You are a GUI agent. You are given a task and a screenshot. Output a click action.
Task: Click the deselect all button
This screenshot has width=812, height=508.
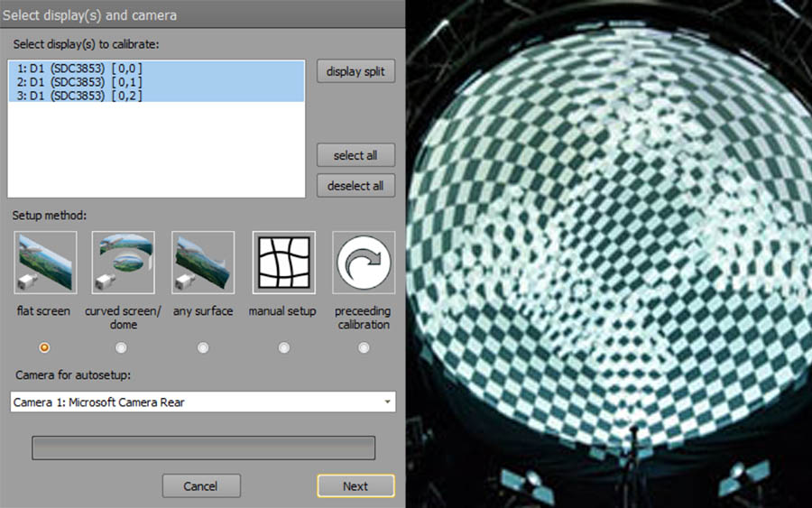pyautogui.click(x=355, y=186)
